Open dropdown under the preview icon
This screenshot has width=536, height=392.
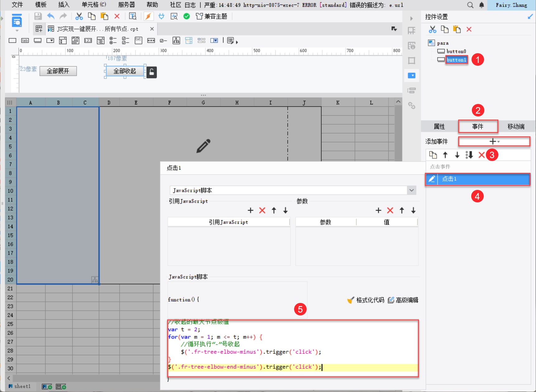click(17, 31)
